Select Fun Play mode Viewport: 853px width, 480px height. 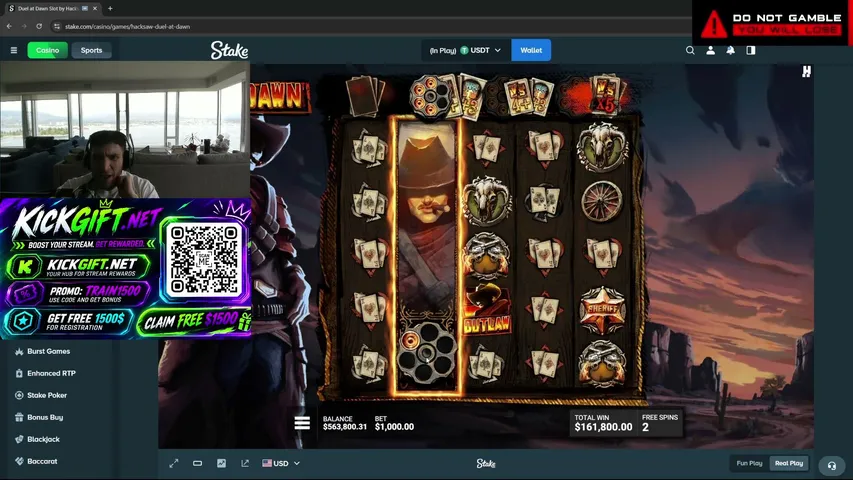(749, 463)
